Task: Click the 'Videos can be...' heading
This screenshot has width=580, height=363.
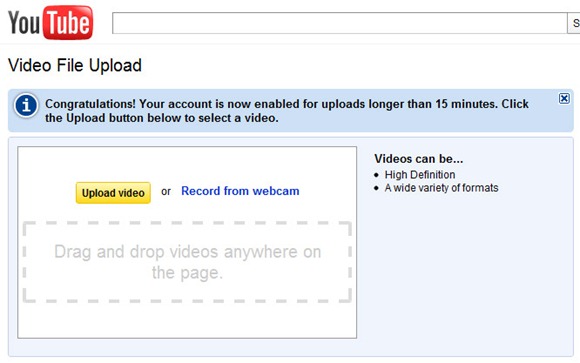Action: 419,159
